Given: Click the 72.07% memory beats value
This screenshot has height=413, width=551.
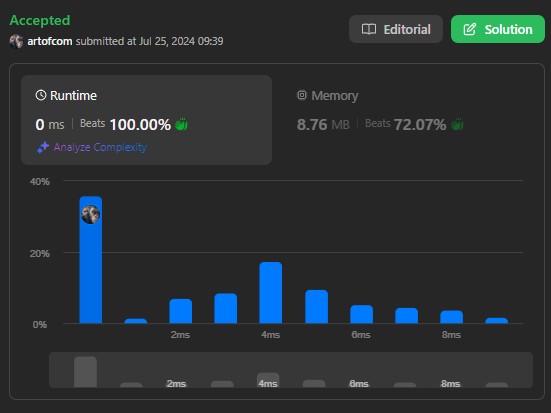Looking at the screenshot, I should click(x=420, y=124).
